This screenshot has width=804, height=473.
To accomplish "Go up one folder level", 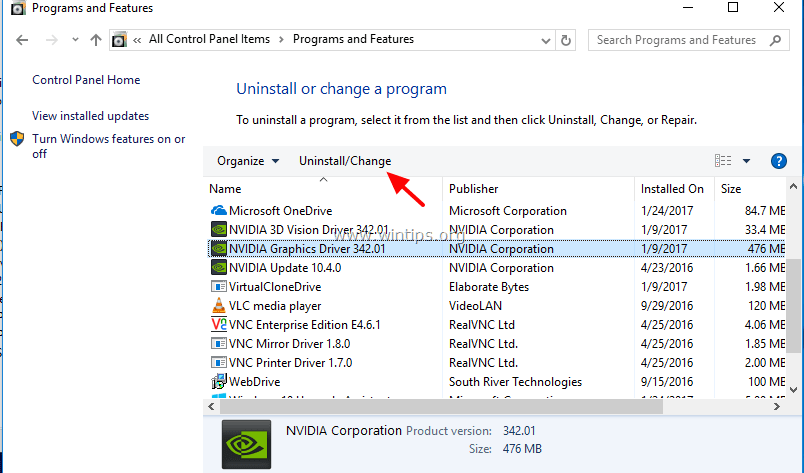I will coord(96,40).
